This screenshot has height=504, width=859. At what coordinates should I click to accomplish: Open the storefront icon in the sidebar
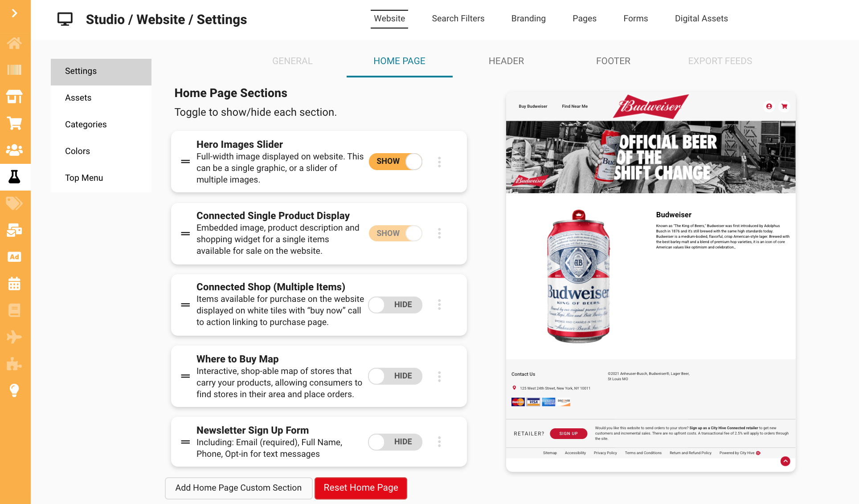pos(14,97)
